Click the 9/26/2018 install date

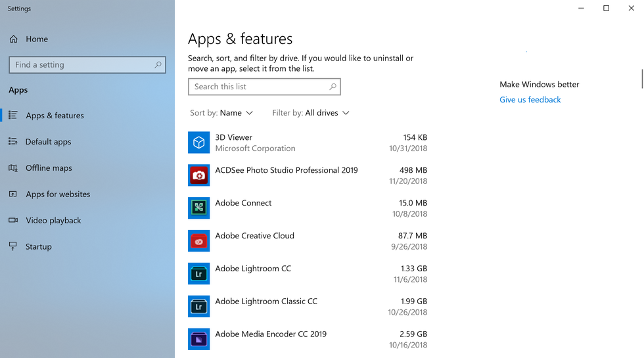(409, 247)
